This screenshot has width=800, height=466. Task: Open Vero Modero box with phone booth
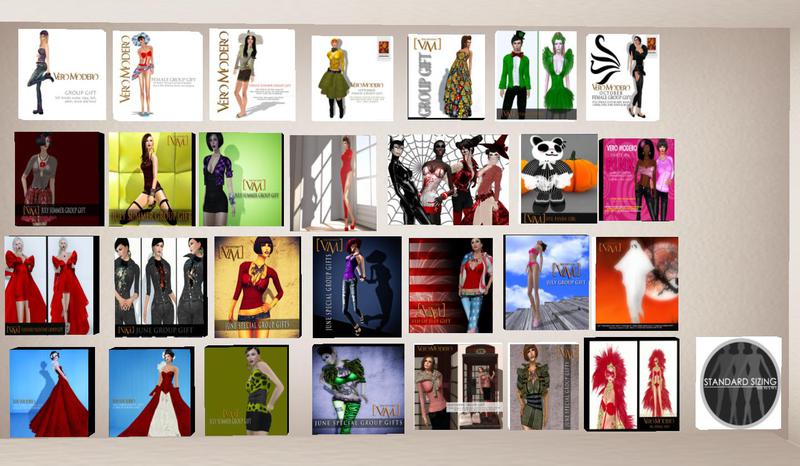tap(458, 386)
